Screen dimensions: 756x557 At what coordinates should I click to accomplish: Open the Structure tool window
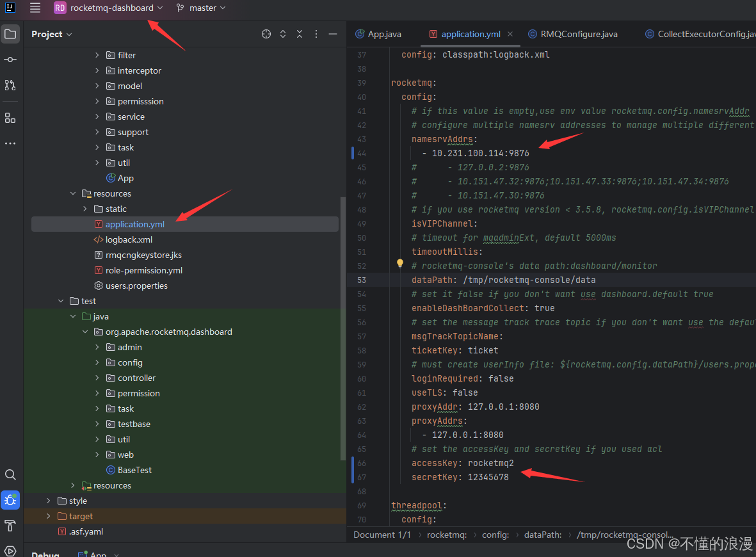[x=10, y=118]
